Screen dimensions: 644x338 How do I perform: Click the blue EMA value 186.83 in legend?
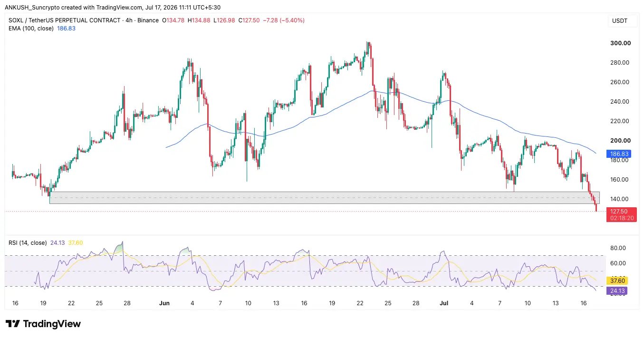point(66,29)
